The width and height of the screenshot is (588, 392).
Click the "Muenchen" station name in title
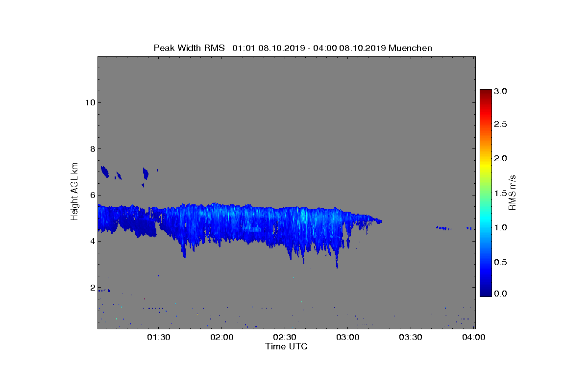410,48
